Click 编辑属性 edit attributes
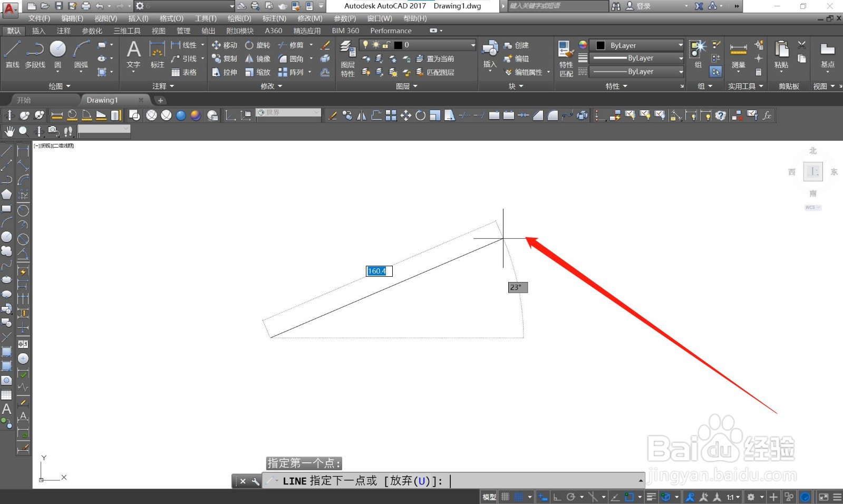Viewport: 843px width, 504px height. (x=527, y=72)
